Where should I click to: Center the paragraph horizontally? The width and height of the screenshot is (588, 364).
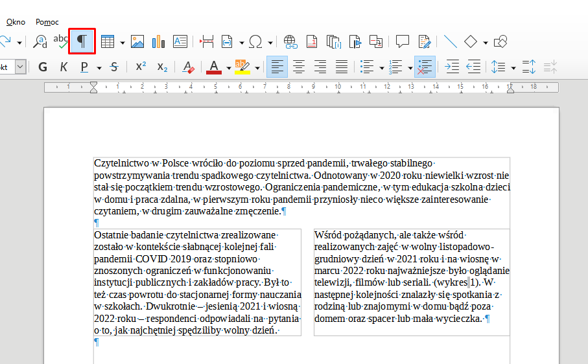(299, 67)
